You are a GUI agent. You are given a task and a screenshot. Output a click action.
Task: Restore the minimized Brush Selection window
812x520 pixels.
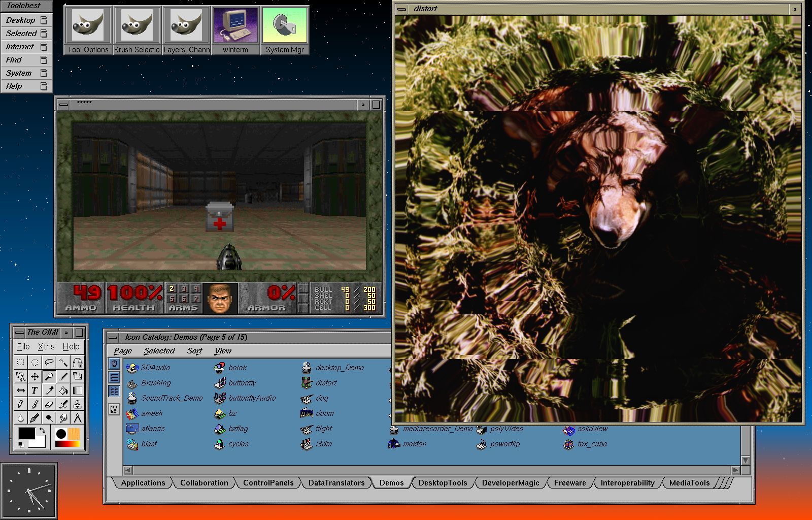(x=137, y=30)
